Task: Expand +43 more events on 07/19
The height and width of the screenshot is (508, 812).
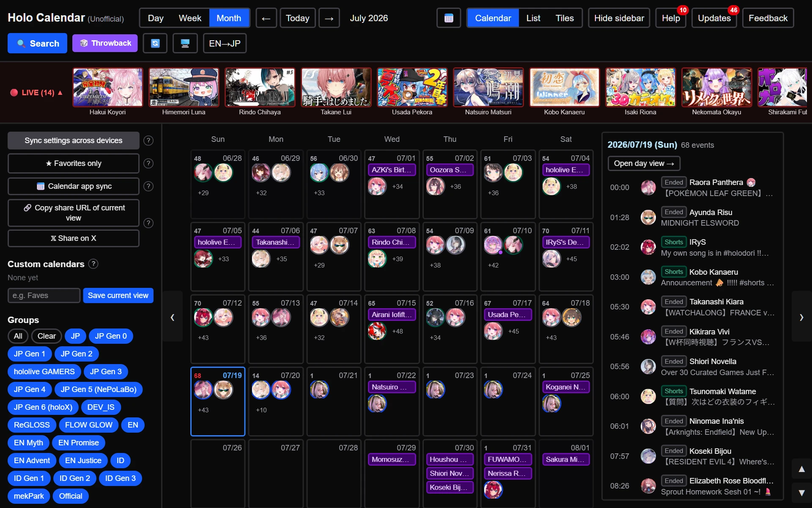Action: (x=203, y=410)
